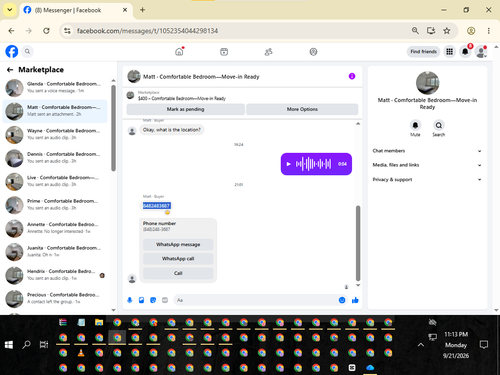The image size is (500, 375).
Task: Open the Friends icon in top nav
Action: pos(269,52)
